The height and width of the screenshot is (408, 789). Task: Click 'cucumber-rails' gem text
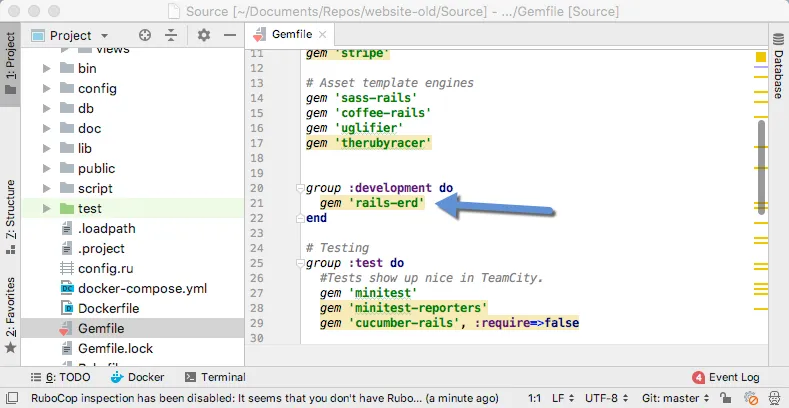pyautogui.click(x=404, y=323)
